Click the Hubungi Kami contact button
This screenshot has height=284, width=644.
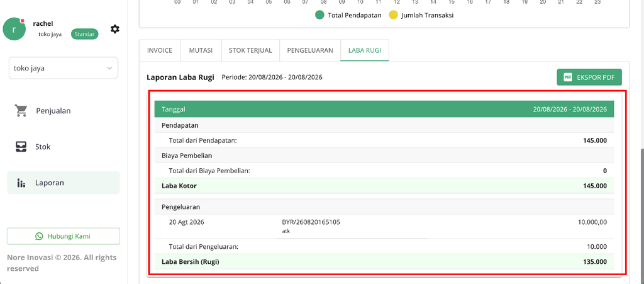tap(64, 236)
